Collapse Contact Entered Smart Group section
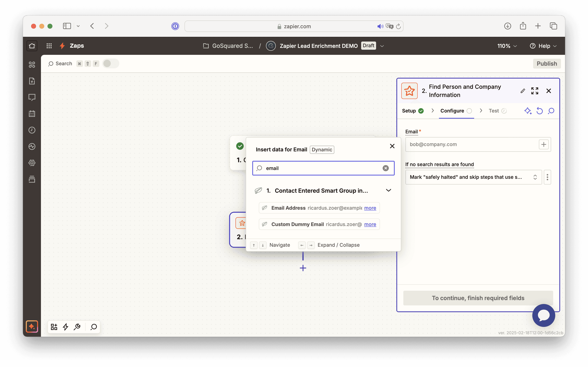 388,190
